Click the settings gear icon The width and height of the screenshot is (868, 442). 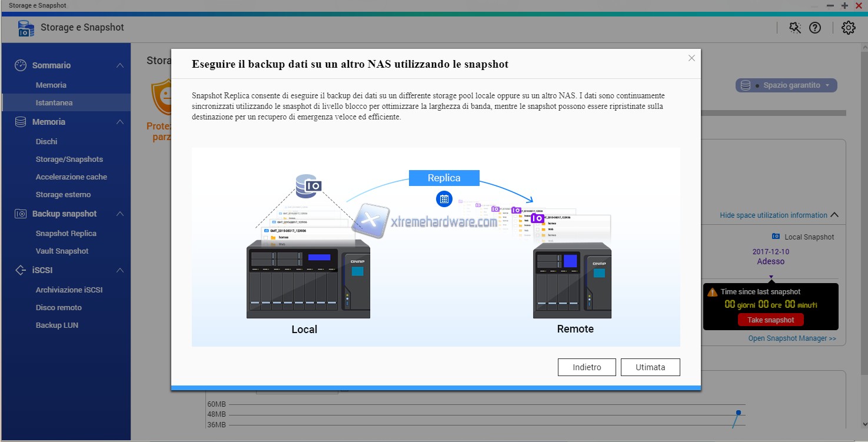coord(848,28)
